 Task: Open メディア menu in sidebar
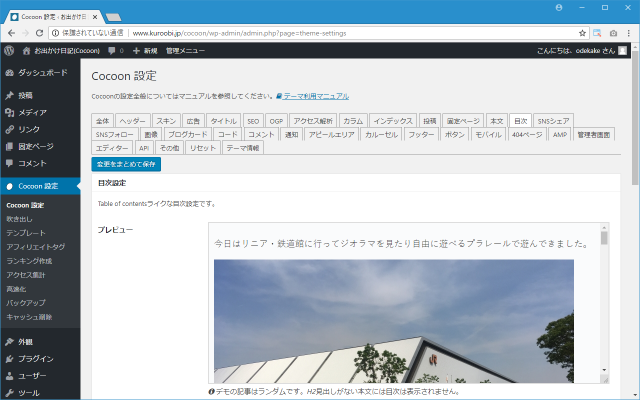40,112
